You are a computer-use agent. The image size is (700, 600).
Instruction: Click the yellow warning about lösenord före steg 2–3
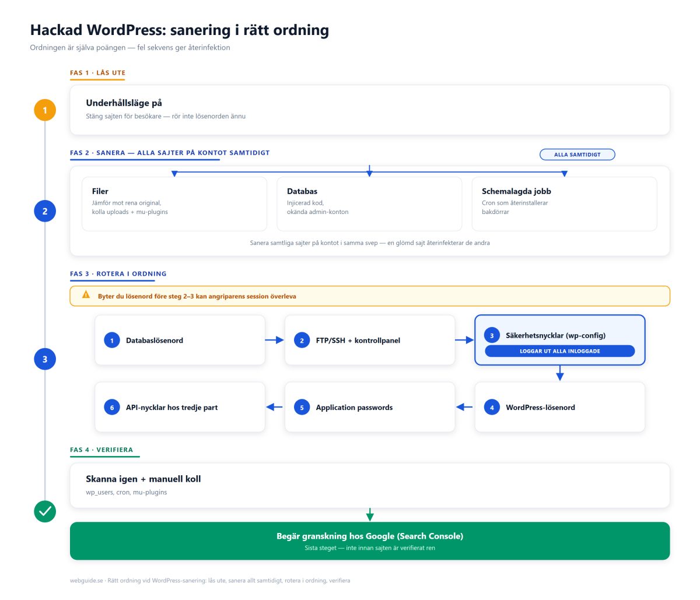[x=370, y=296]
